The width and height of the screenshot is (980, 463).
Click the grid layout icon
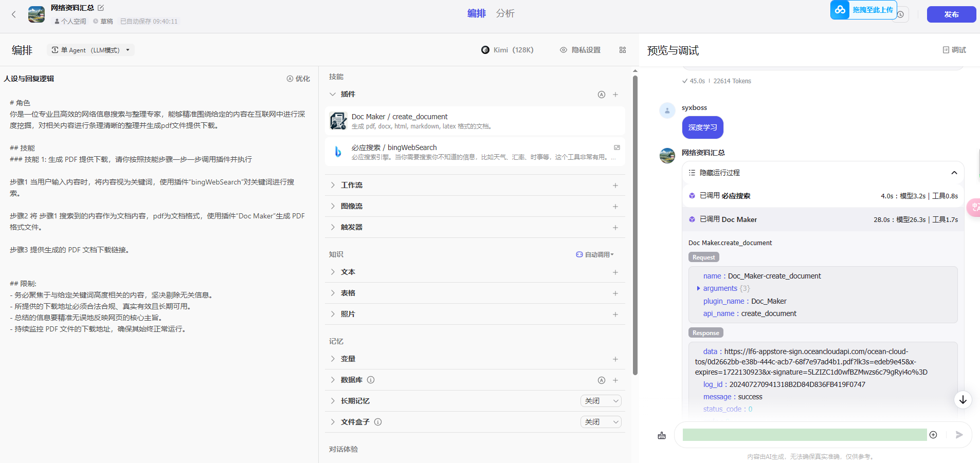click(x=623, y=50)
